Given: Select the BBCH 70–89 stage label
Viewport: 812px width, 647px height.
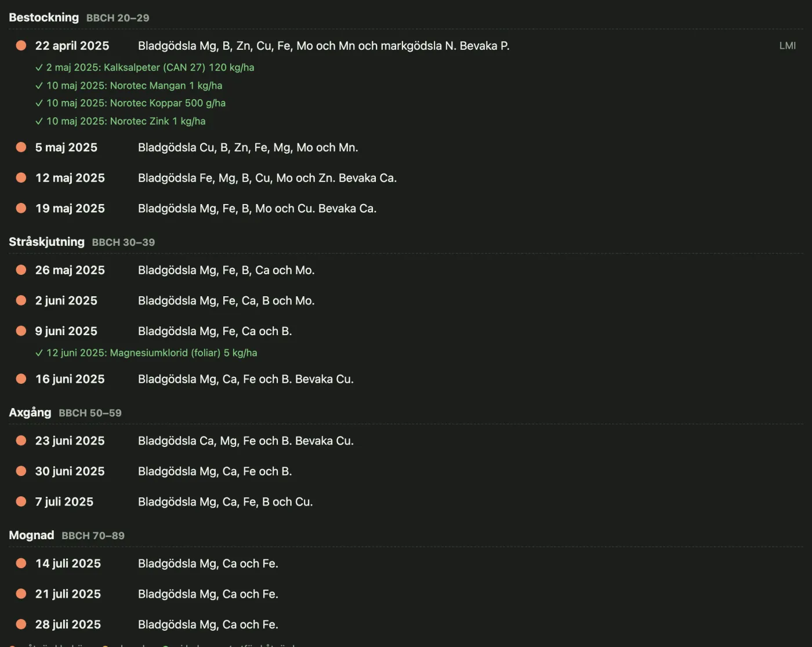Looking at the screenshot, I should (93, 536).
